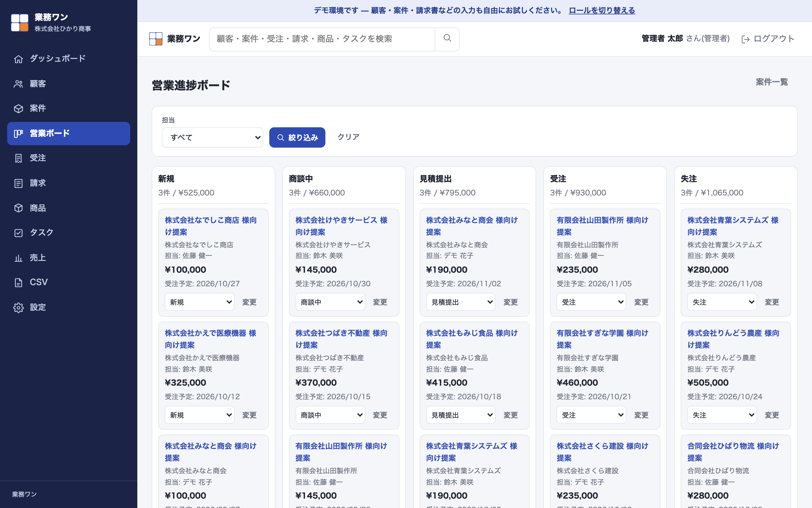
Task: Click the ¥325,000 amount text
Action: click(186, 383)
